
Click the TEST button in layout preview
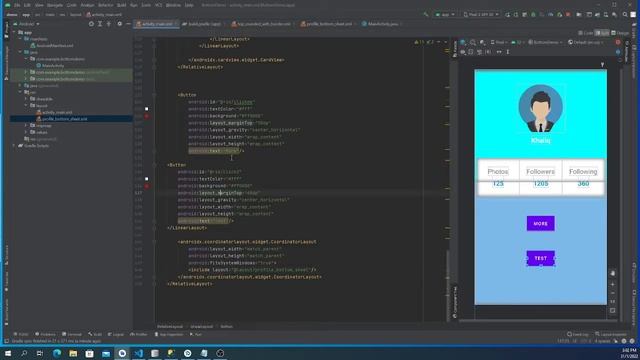pos(540,258)
